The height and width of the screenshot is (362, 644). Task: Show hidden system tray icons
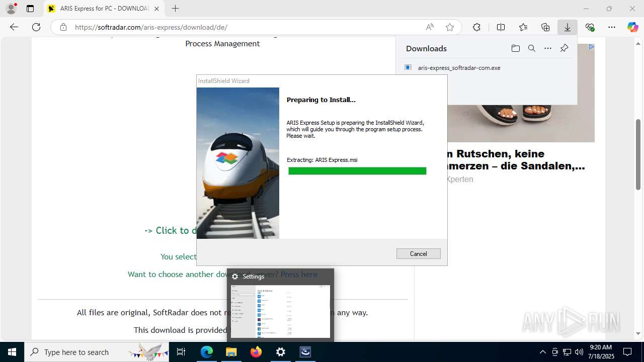pos(542,352)
